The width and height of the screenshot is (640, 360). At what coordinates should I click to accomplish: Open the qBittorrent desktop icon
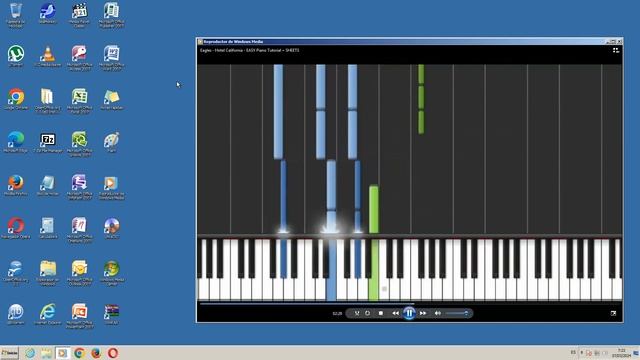(x=16, y=314)
